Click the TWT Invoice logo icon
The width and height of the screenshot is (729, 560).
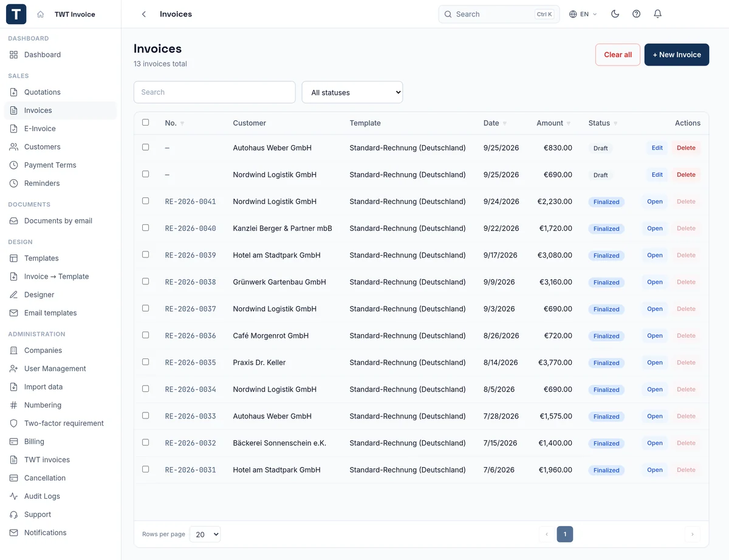point(16,14)
